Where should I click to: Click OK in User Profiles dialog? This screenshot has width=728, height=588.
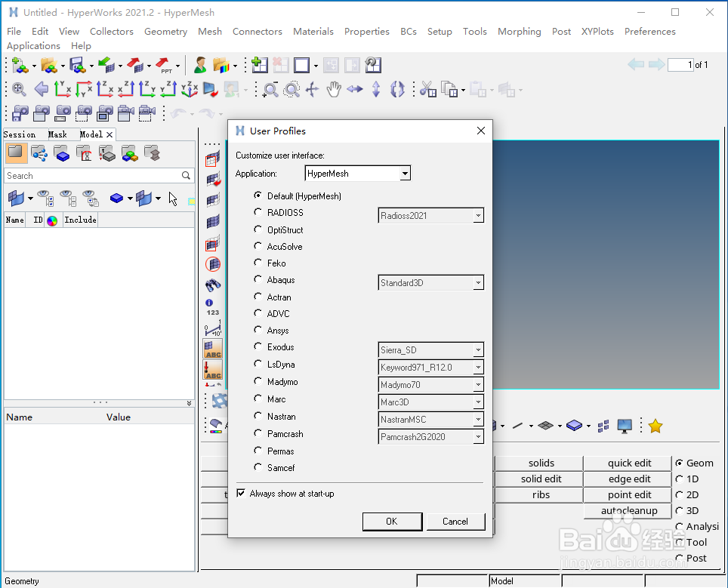(x=392, y=522)
